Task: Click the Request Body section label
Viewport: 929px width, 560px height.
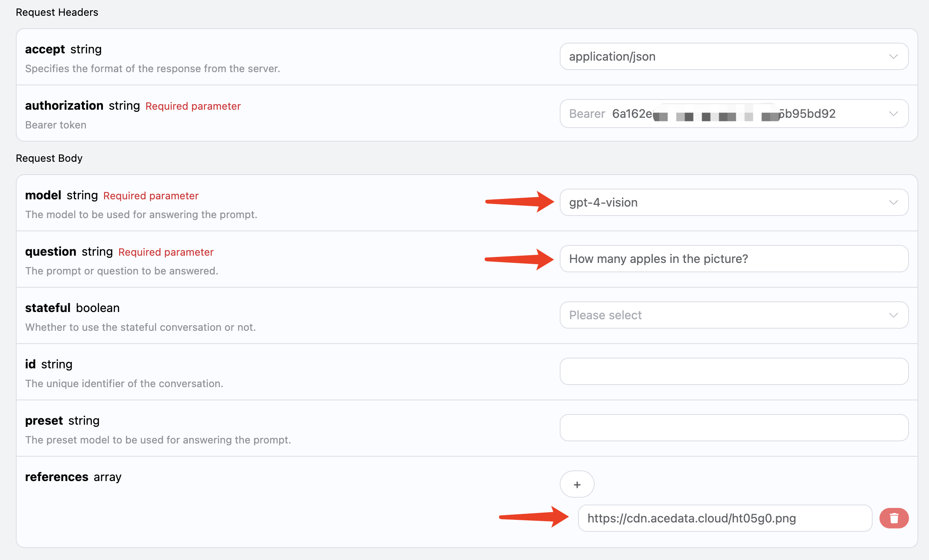Action: coord(49,158)
